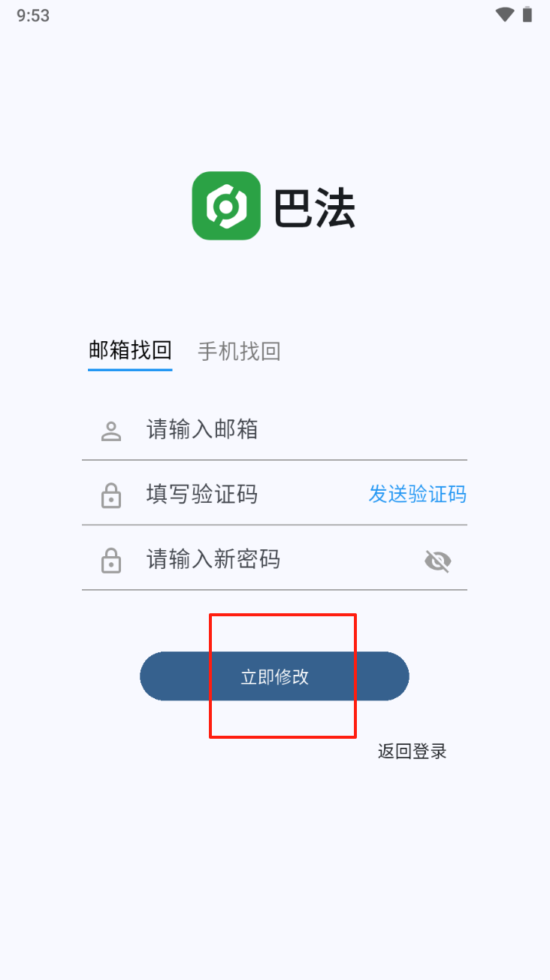
Task: Tap the divider line under password field
Action: click(274, 590)
